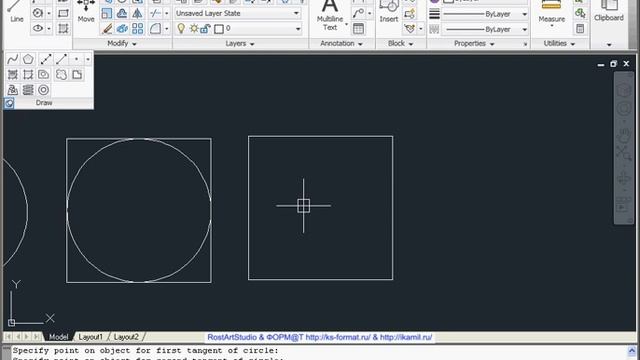Open the Insert block tool
The height and width of the screenshot is (360, 640).
(389, 11)
